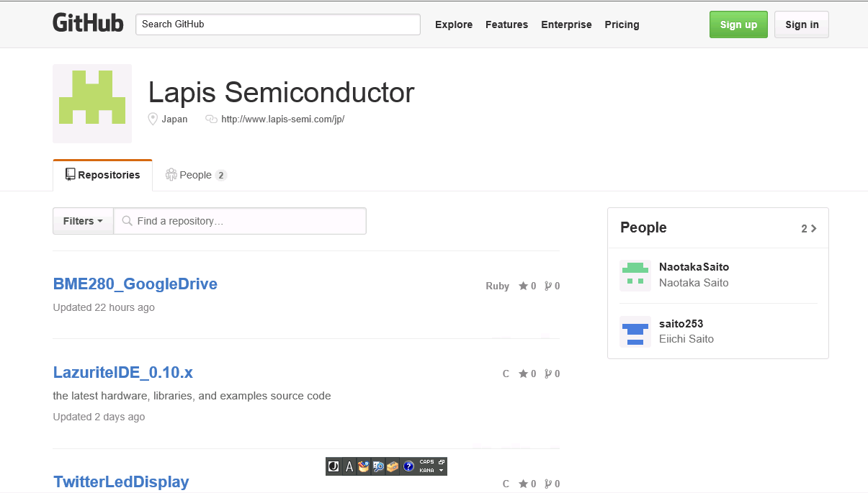Screen dimensions: 868x493
Task: Open the Lapis Semiconductor avatar image
Action: pyautogui.click(x=92, y=104)
